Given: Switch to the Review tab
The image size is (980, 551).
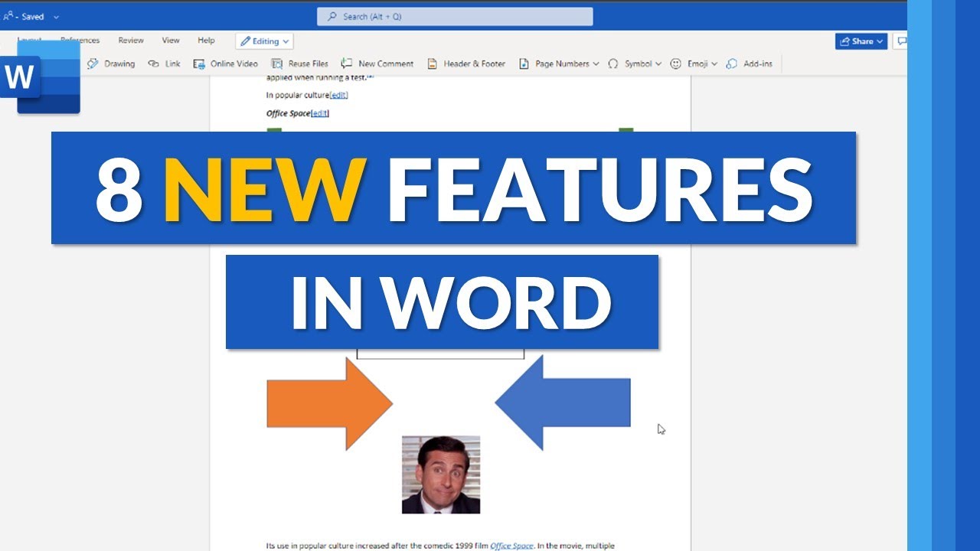Looking at the screenshot, I should click(131, 41).
